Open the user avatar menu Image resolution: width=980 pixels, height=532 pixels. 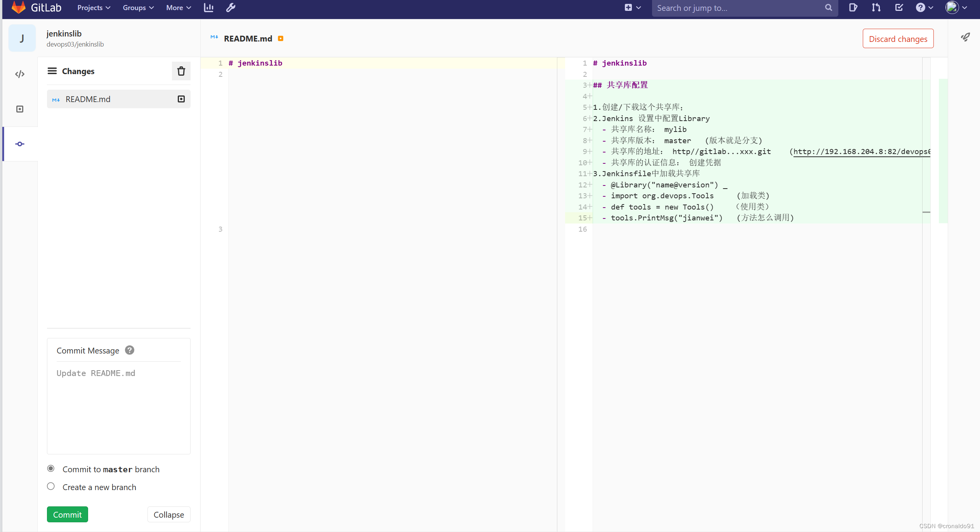tap(956, 8)
